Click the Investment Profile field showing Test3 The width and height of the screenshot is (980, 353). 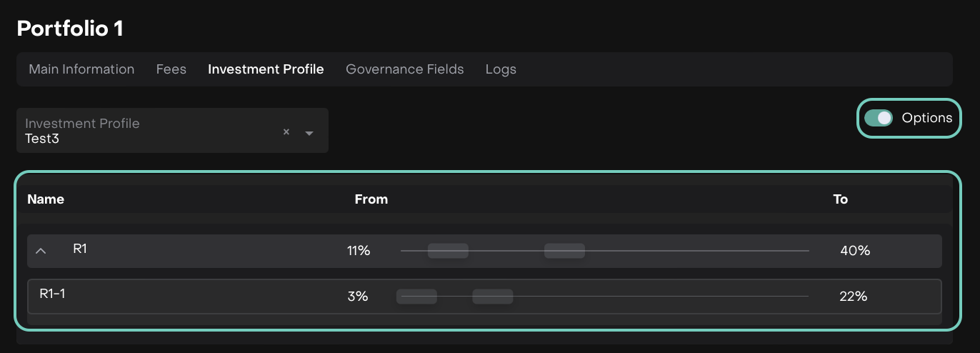pyautogui.click(x=143, y=131)
